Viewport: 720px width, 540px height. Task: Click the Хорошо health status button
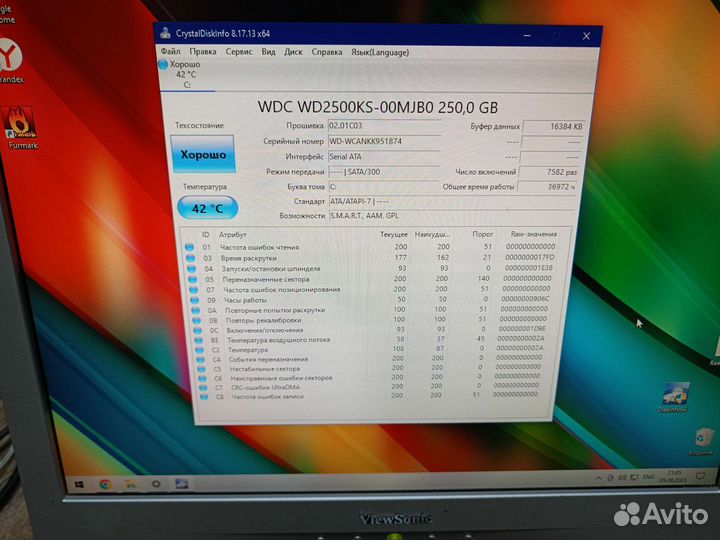[x=203, y=154]
